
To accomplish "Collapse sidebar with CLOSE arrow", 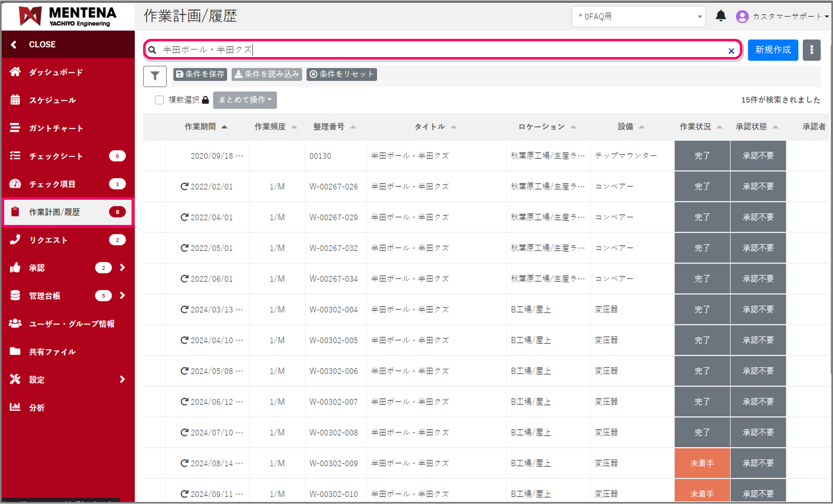I will 14,44.
